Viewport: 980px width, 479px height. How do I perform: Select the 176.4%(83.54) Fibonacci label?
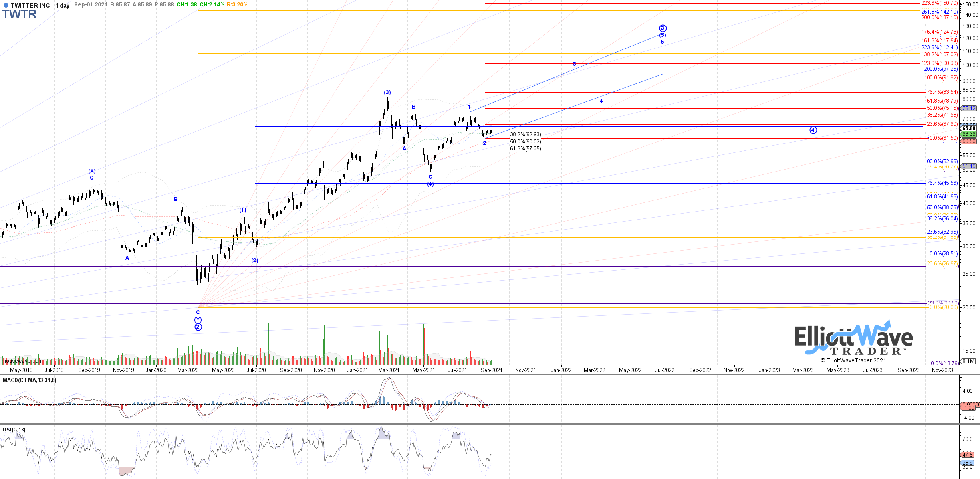pyautogui.click(x=941, y=92)
